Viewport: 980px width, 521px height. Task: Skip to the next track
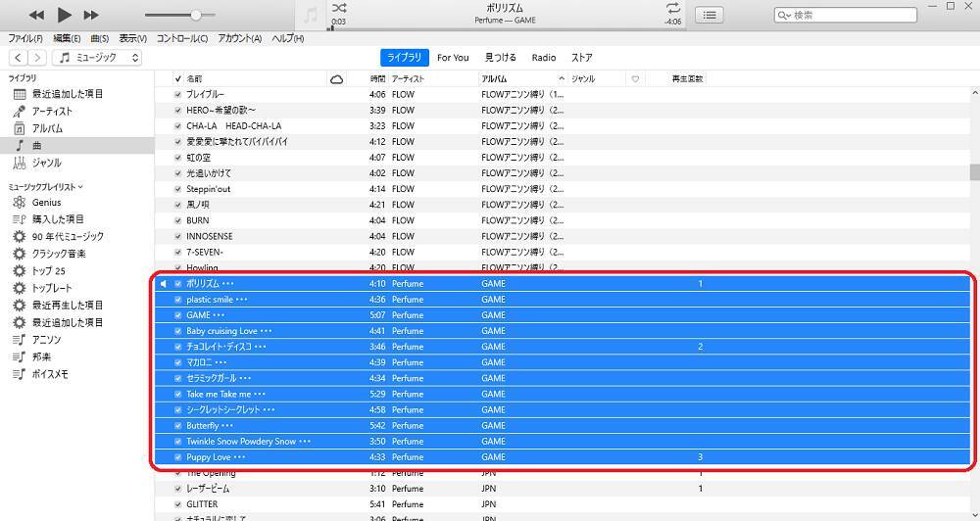(91, 15)
